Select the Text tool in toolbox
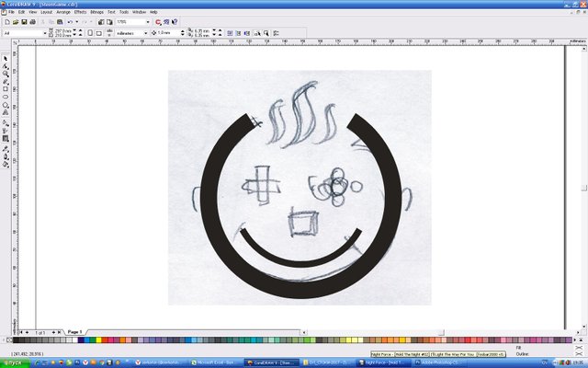The image size is (588, 368). (6, 112)
